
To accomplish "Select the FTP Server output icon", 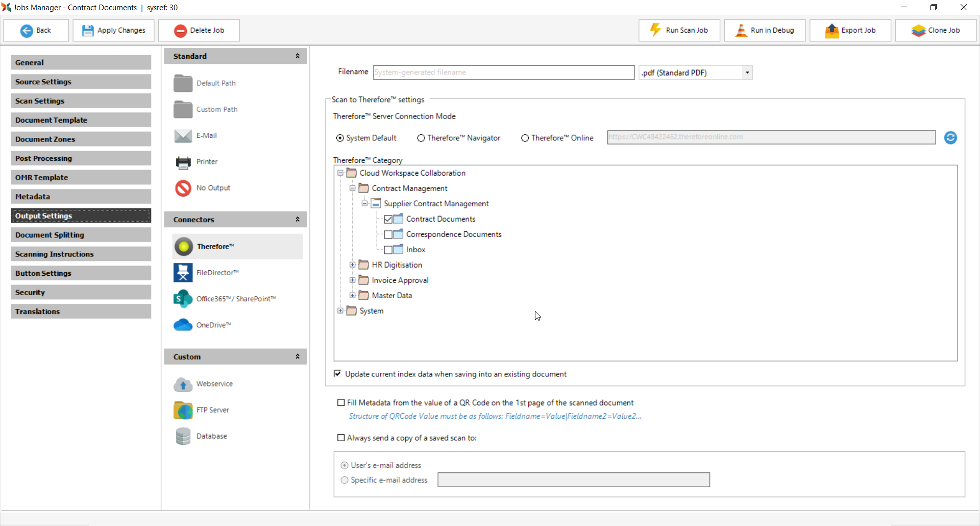I will (183, 410).
